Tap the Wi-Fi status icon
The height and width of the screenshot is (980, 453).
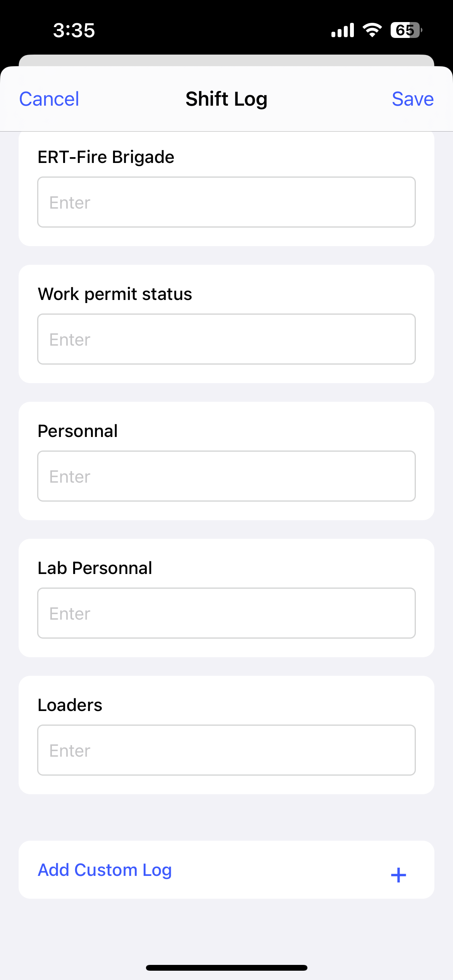(x=372, y=30)
